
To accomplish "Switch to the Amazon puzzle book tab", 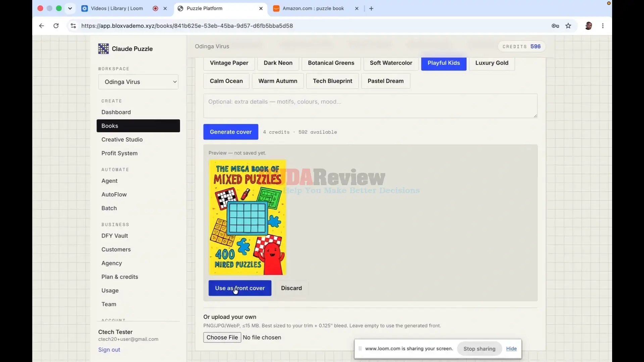I will [x=313, y=8].
